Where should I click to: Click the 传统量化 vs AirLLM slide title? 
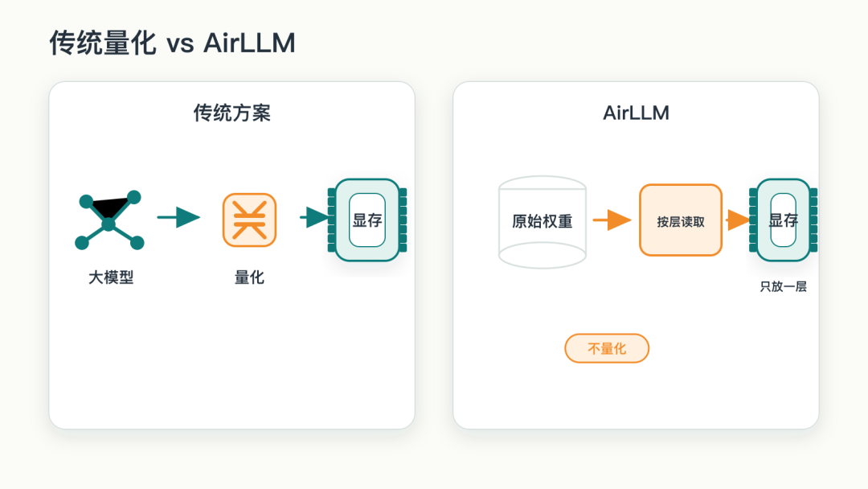click(x=172, y=43)
